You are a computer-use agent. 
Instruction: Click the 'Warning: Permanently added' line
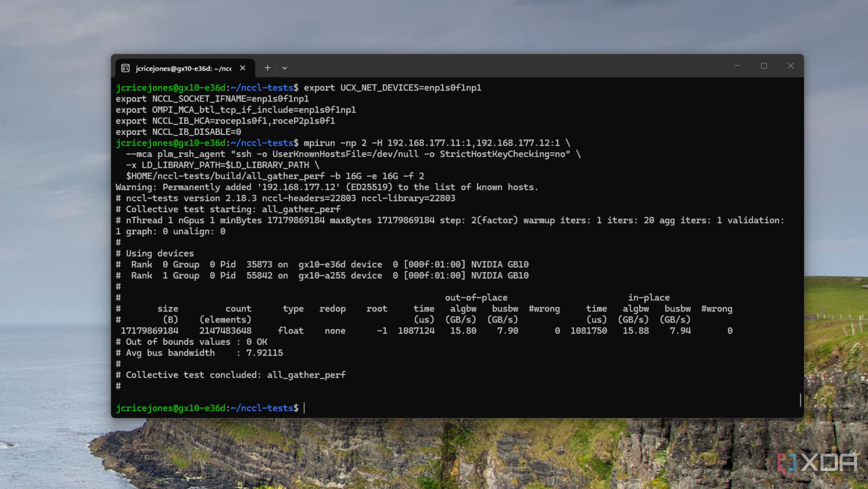(327, 187)
